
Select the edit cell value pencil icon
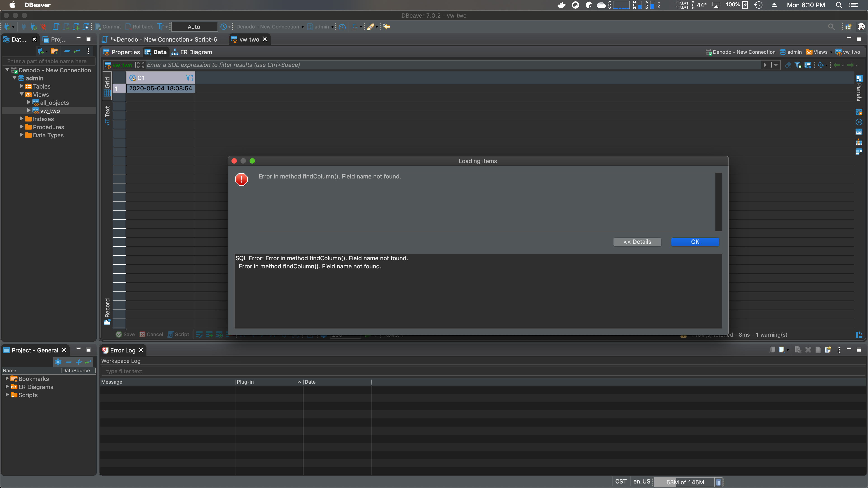point(371,27)
